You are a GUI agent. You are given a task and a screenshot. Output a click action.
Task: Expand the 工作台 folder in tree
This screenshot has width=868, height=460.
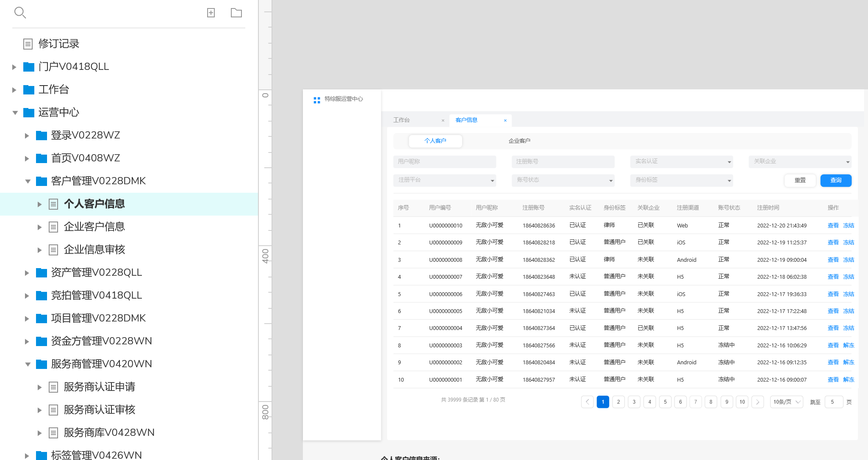14,90
